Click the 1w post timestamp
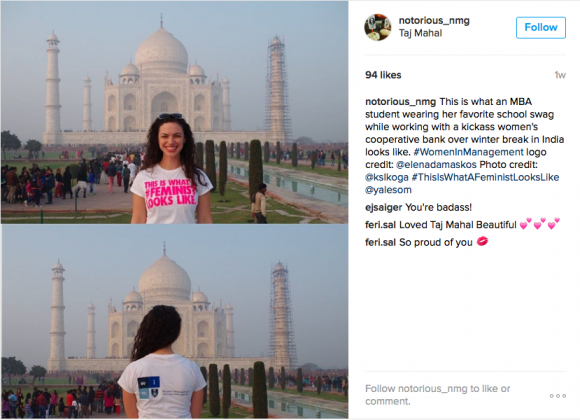Viewport: 580px width, 420px height. pos(560,75)
